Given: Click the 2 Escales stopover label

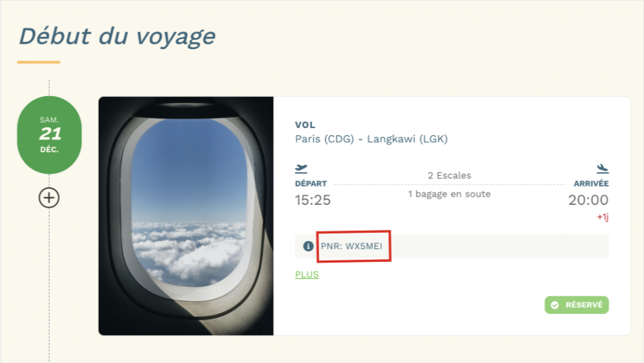Looking at the screenshot, I should coord(449,176).
